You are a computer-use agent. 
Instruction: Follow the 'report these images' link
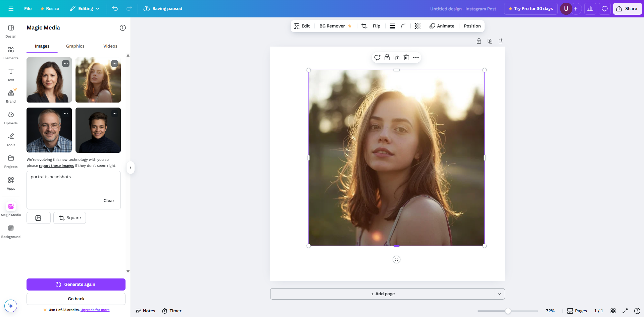(x=56, y=166)
